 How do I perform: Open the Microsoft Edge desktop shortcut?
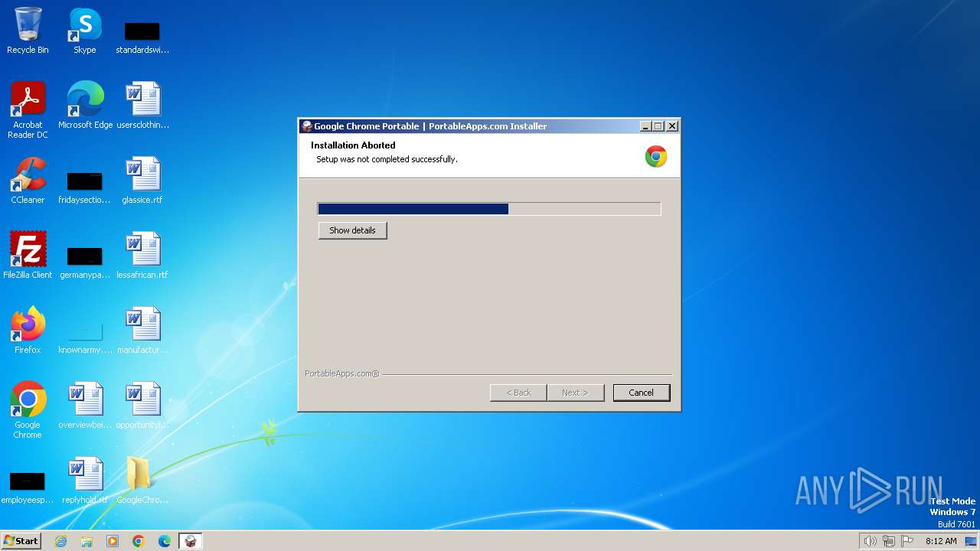(85, 106)
